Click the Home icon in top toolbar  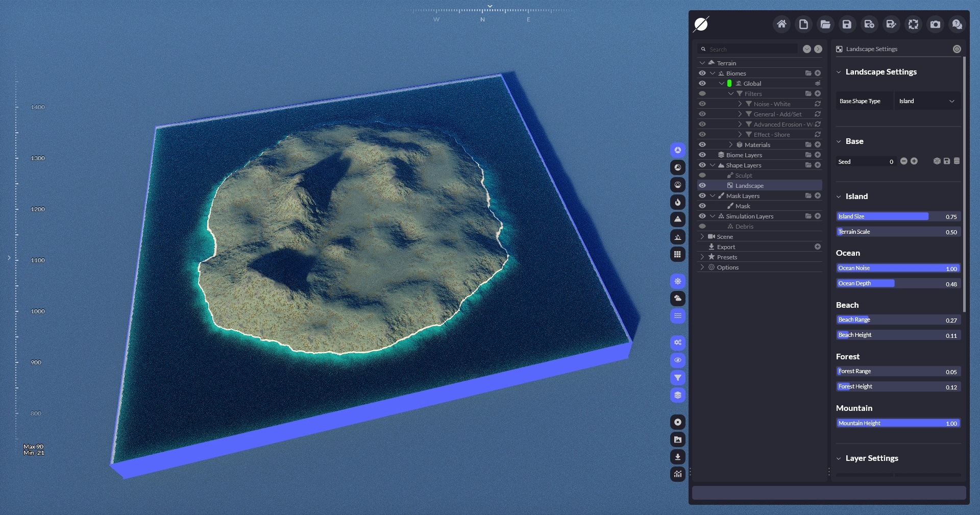coord(781,24)
